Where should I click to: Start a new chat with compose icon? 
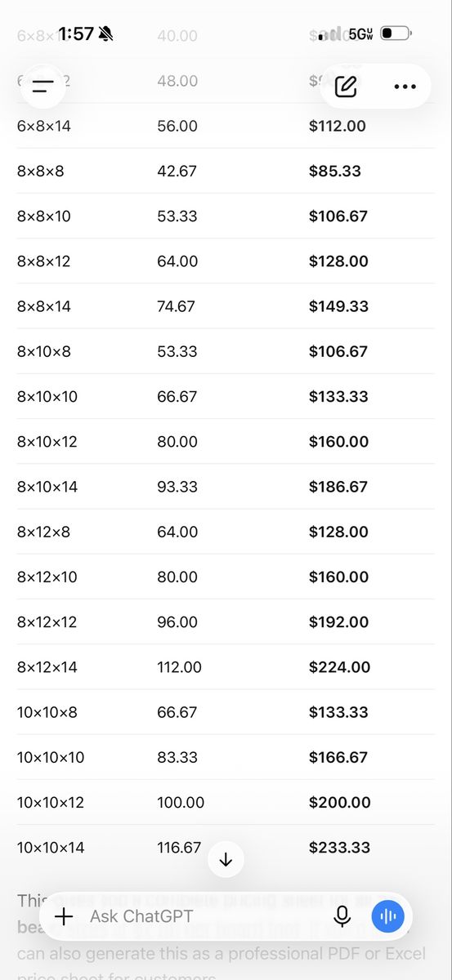[346, 87]
